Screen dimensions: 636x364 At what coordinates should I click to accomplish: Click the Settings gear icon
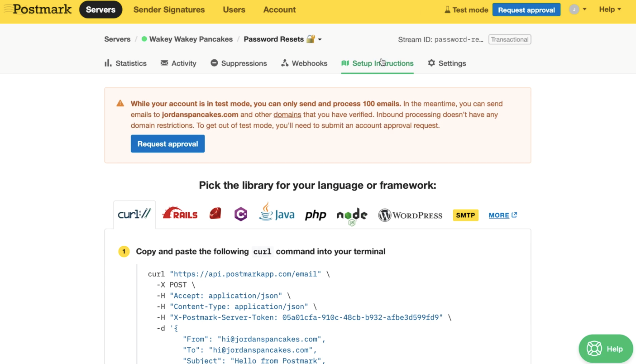point(431,63)
